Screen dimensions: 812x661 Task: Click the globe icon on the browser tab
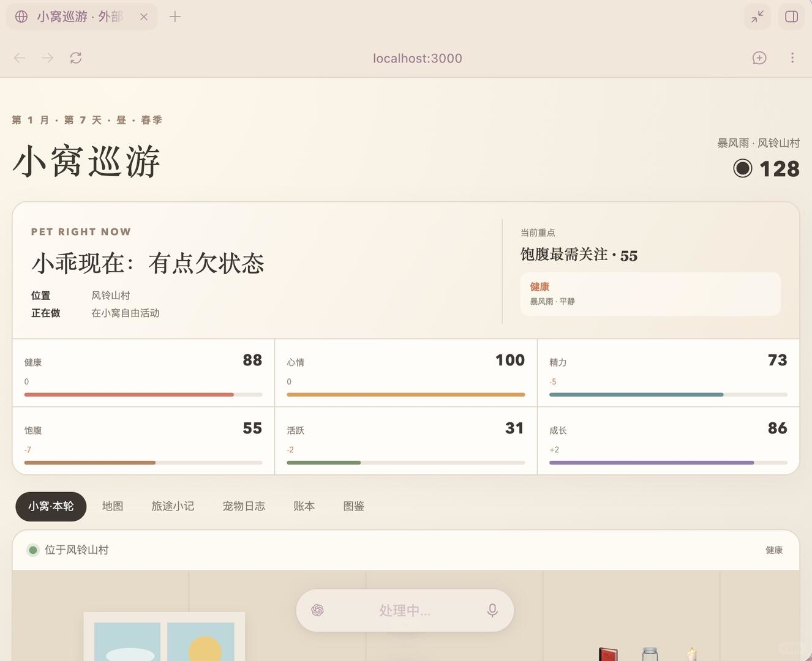(21, 17)
